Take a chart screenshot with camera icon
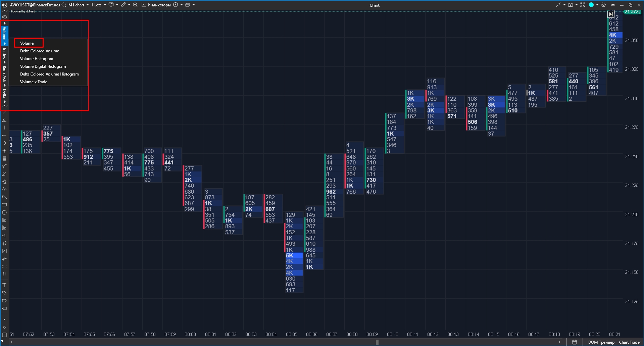Image resolution: width=644 pixels, height=346 pixels. click(571, 5)
